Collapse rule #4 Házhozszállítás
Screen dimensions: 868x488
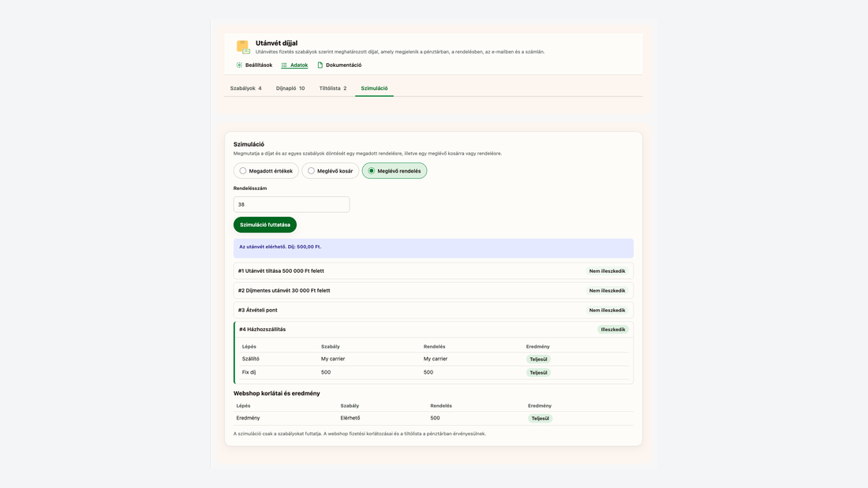(x=433, y=330)
